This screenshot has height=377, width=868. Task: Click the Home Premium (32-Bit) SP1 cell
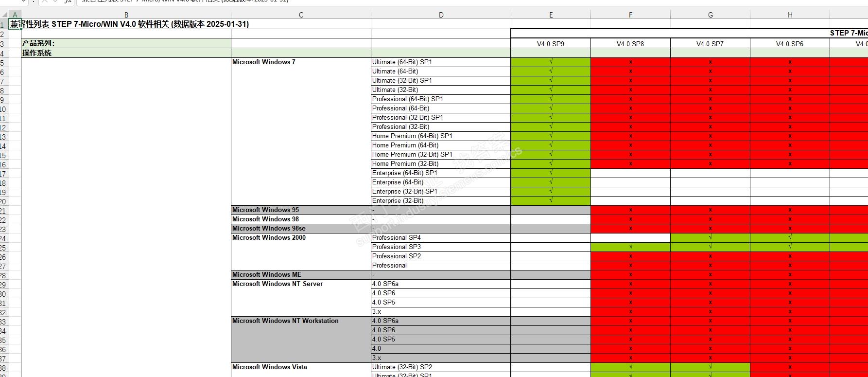click(441, 155)
